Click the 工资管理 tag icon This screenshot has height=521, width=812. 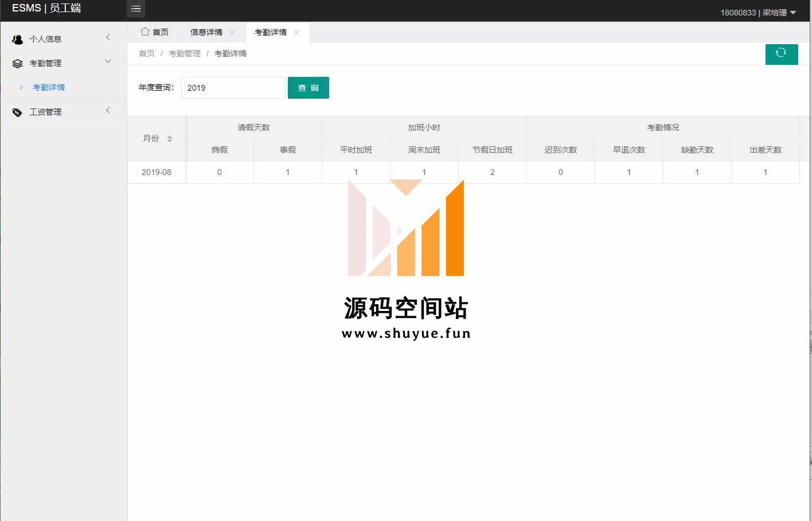click(17, 112)
